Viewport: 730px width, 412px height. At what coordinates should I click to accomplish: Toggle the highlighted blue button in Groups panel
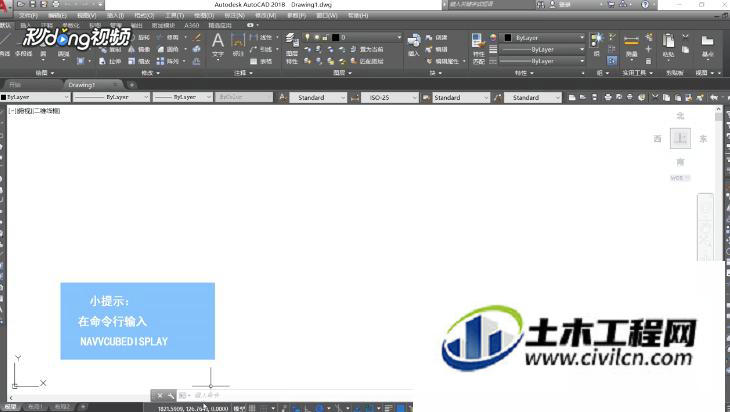point(612,61)
